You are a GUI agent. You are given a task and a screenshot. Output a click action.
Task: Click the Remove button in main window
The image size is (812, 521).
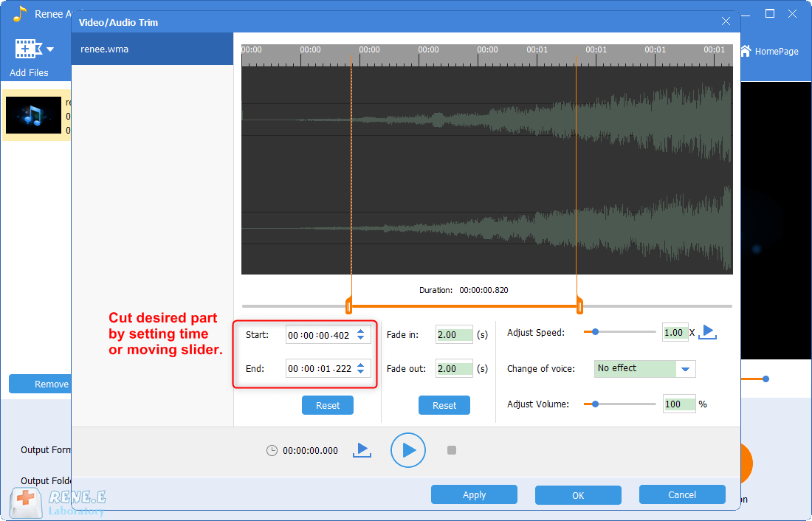pos(40,384)
